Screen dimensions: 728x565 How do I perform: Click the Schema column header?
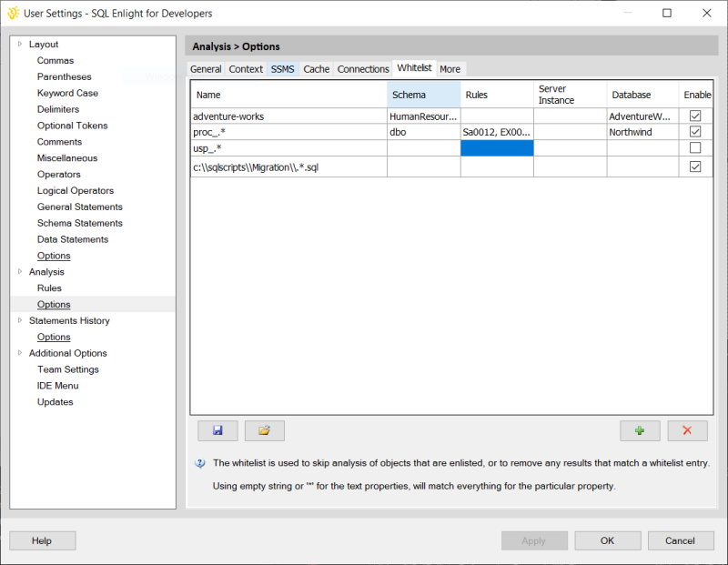[x=424, y=95]
